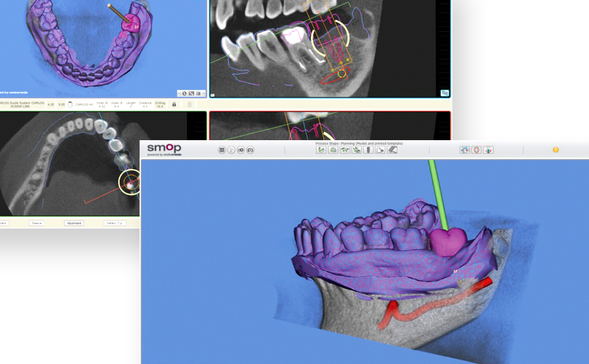
Task: Click the sleeve cylinder icon next to CAMLOG Kit
Action: coord(70,104)
